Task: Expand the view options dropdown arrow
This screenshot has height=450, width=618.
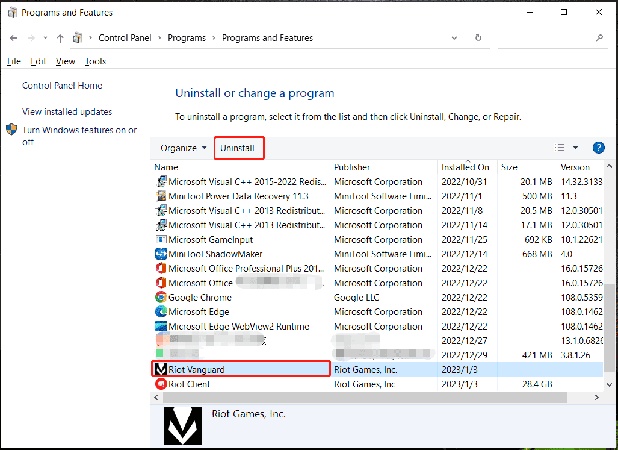Action: pos(575,148)
